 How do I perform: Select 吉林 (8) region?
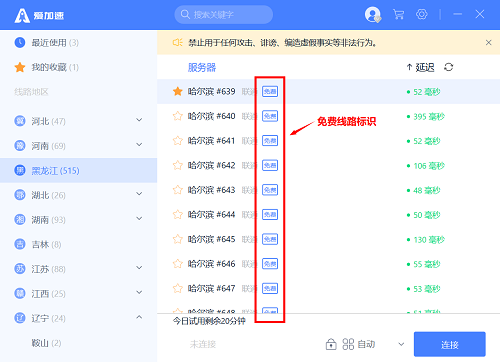pyautogui.click(x=78, y=244)
